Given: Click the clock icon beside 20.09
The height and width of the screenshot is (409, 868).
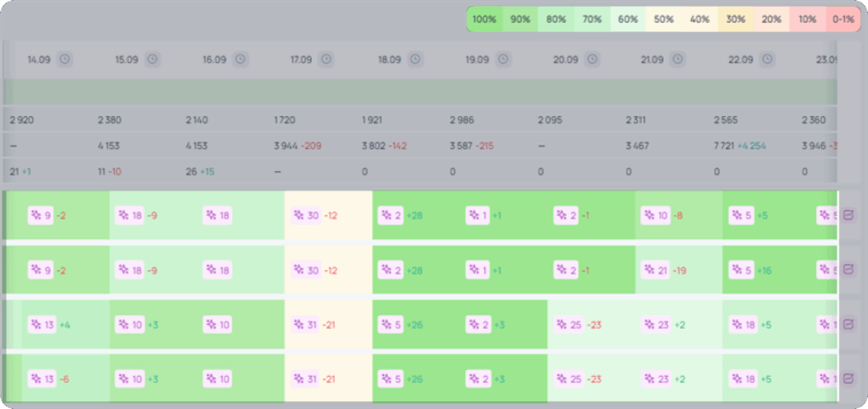Looking at the screenshot, I should click(x=593, y=59).
